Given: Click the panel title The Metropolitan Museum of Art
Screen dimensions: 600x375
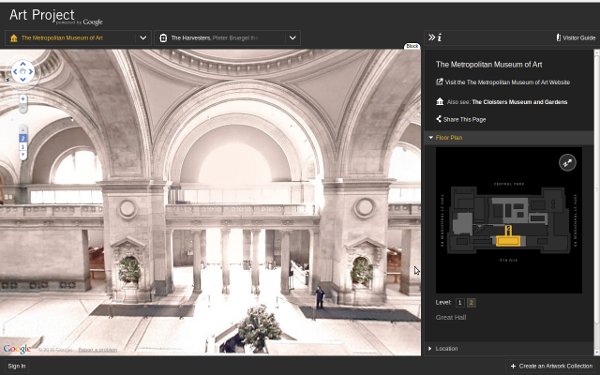Looking at the screenshot, I should pos(489,65).
